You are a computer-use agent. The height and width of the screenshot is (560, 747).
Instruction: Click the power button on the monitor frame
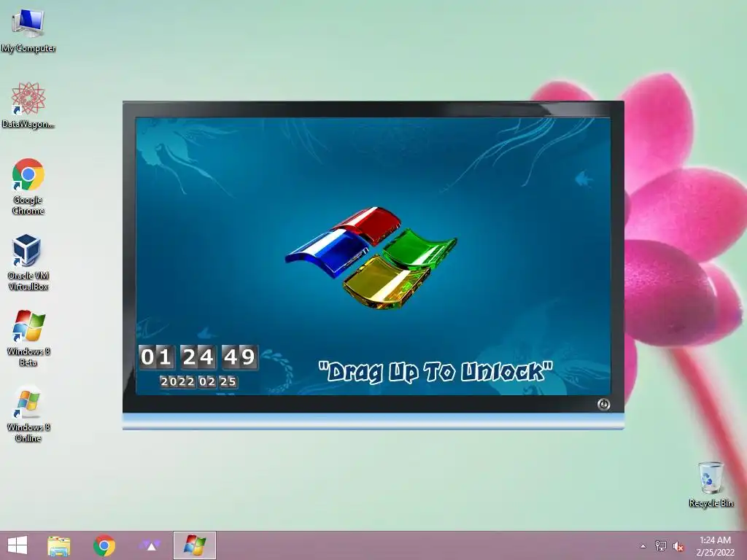tap(603, 404)
